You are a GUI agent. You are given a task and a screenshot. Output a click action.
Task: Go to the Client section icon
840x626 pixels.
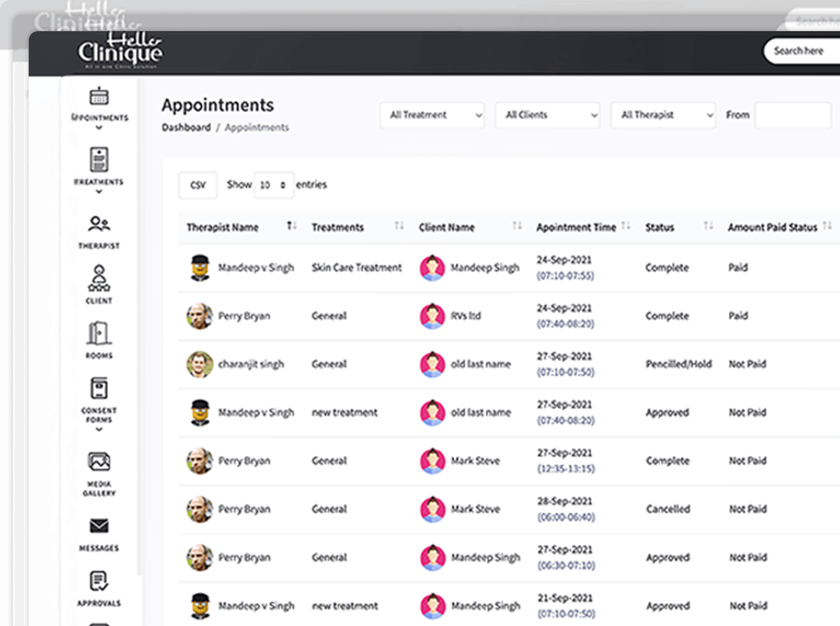point(99,279)
